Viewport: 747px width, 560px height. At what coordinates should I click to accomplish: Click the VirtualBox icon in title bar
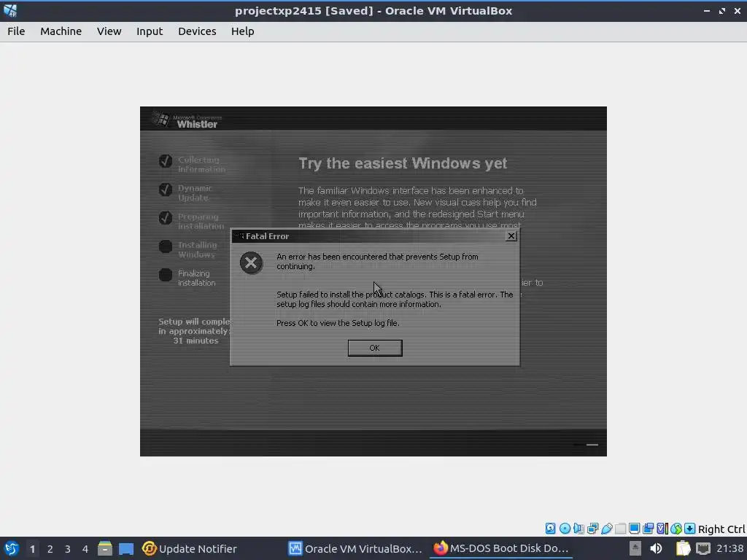[x=10, y=10]
